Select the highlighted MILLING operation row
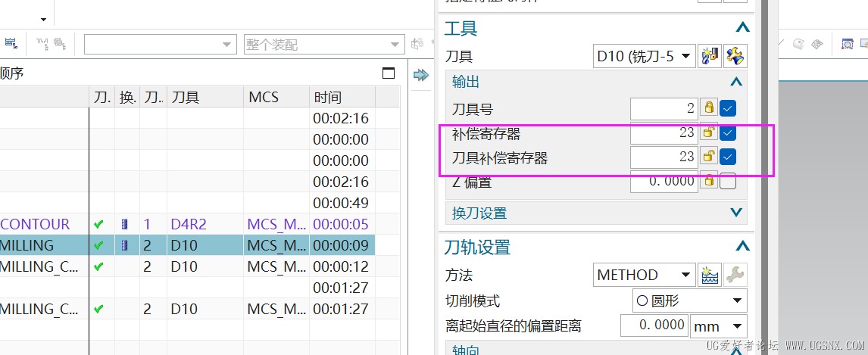 point(187,245)
